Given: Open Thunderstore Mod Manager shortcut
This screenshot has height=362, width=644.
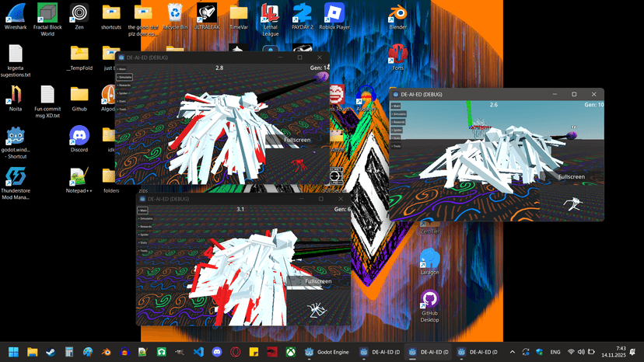Looking at the screenshot, I should click(x=16, y=177).
